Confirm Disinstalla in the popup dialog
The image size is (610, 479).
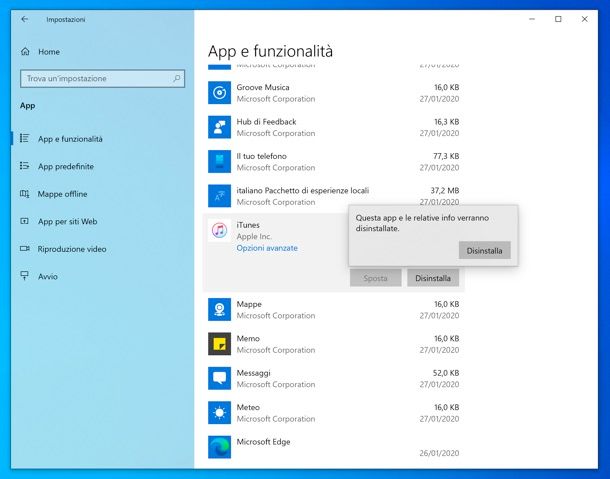pos(484,251)
